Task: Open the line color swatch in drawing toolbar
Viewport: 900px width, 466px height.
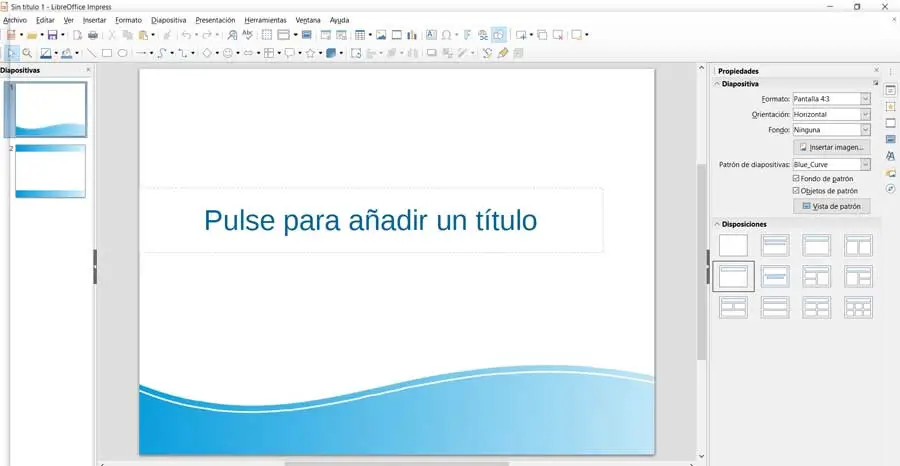Action: (46, 53)
